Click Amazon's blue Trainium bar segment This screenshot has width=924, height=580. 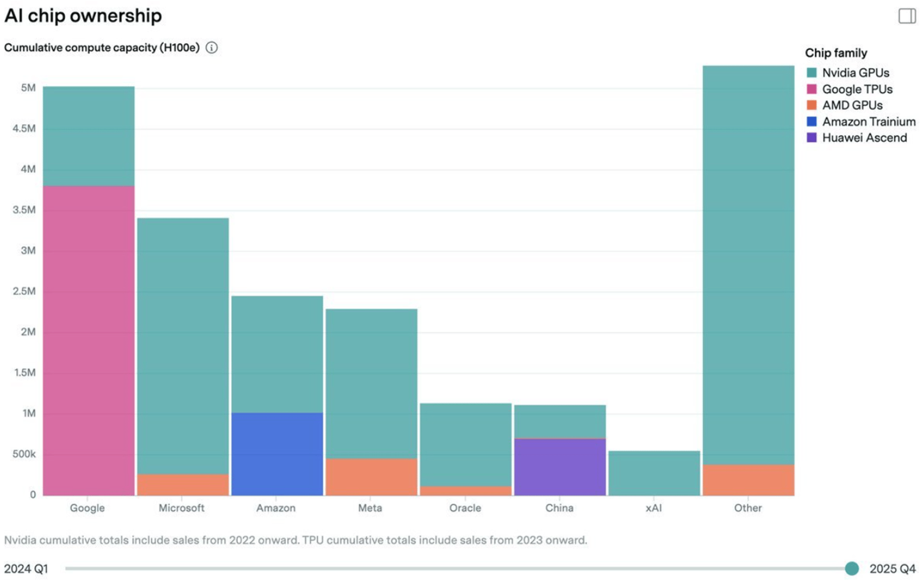coord(277,454)
